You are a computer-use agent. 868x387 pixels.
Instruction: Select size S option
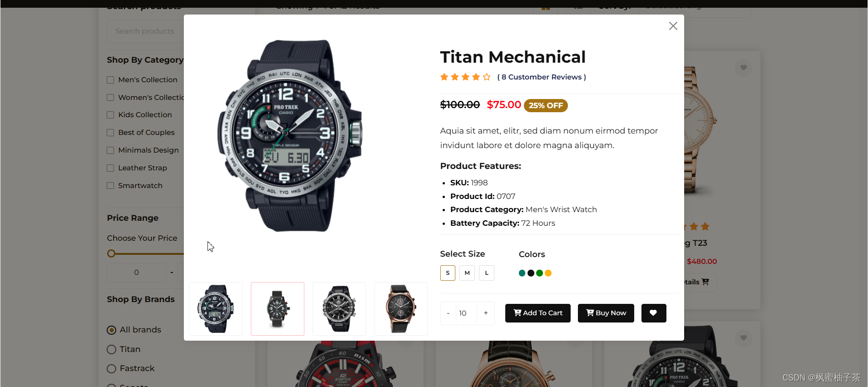448,273
